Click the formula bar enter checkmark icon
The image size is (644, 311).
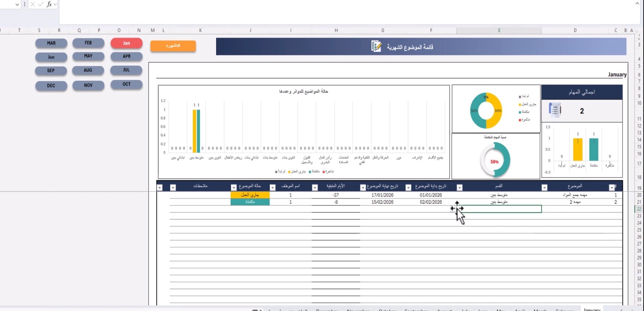(x=41, y=4)
